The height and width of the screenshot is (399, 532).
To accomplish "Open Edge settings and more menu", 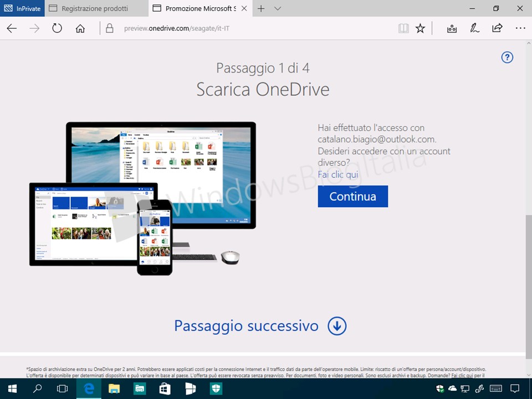I will pos(520,28).
